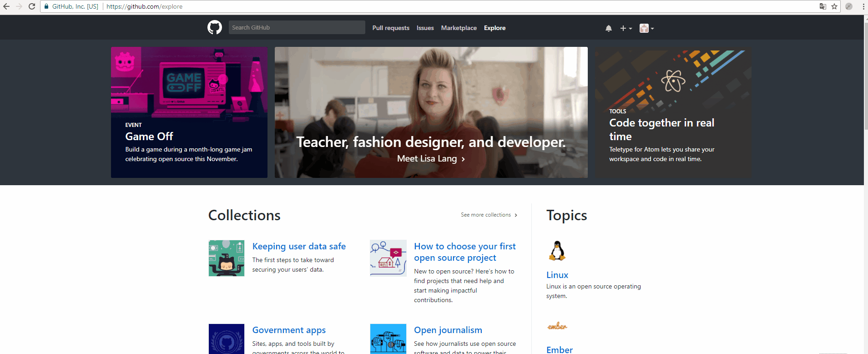Screen dimensions: 868x354
Task: Open the Chrome three-dot menu
Action: [863, 6]
